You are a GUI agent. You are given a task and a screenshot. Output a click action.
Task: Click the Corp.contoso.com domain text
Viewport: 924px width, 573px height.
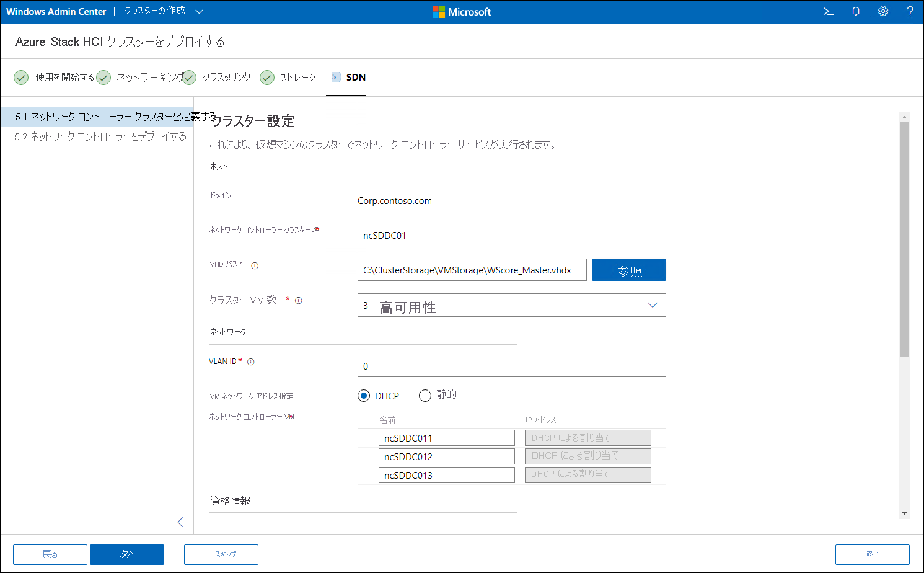394,201
